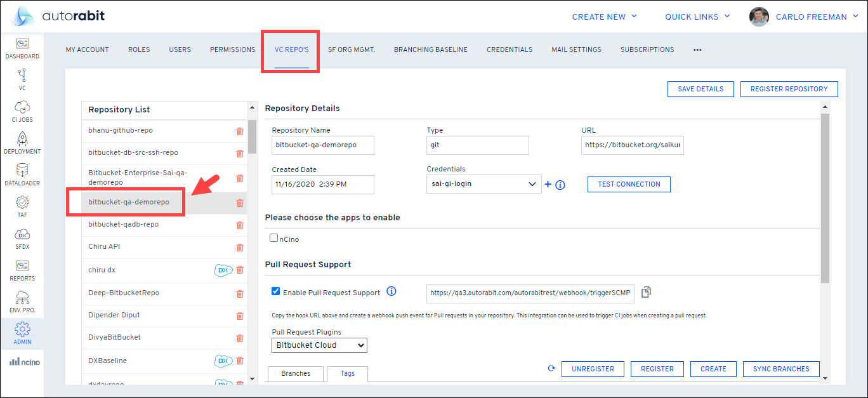
Task: Go to Deployment in the sidebar
Action: pos(22,143)
